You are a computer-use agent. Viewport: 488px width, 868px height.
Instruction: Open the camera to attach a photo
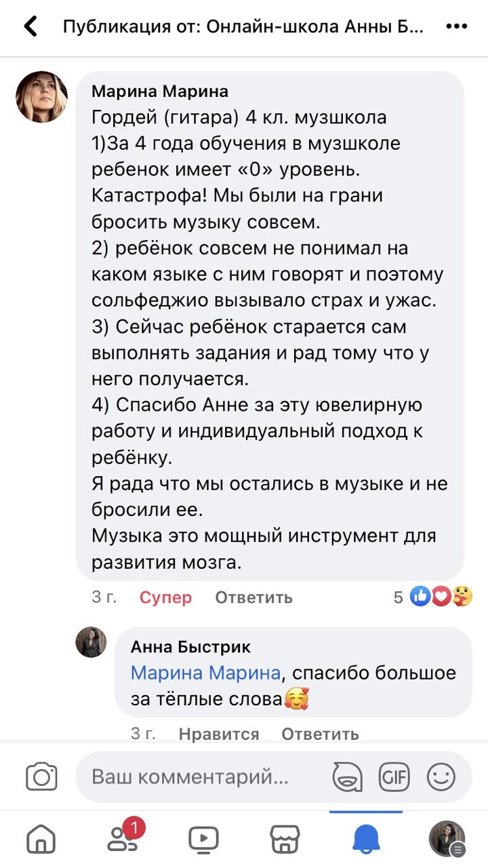pyautogui.click(x=41, y=776)
